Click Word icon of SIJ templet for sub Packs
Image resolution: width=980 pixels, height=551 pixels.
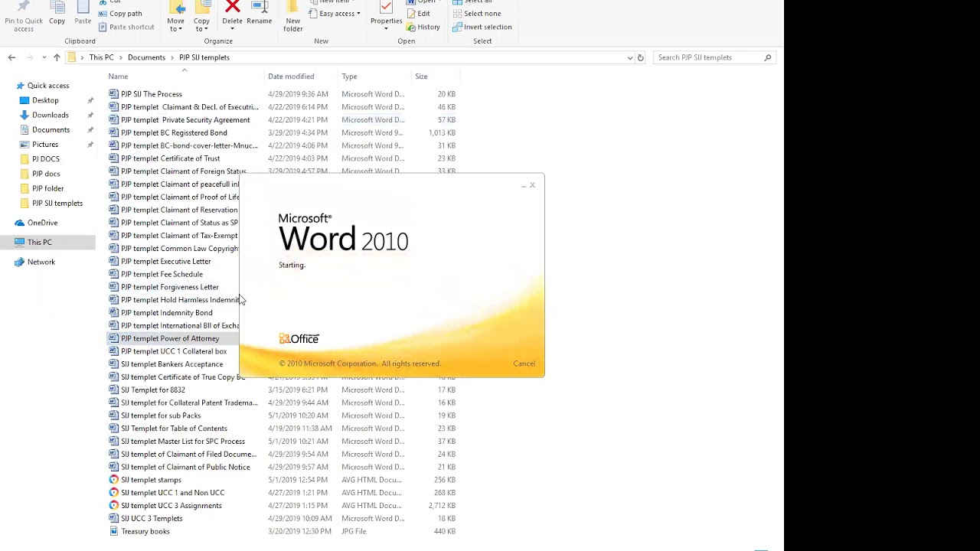[113, 416]
